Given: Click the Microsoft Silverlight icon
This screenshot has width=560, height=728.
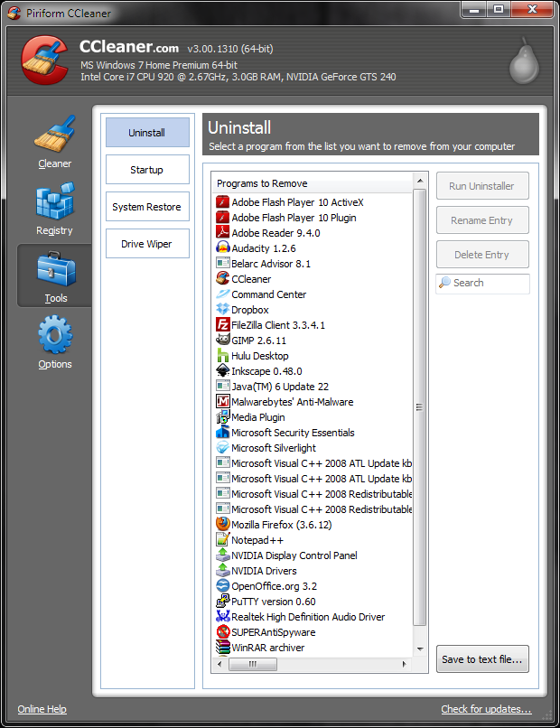Looking at the screenshot, I should (x=223, y=447).
